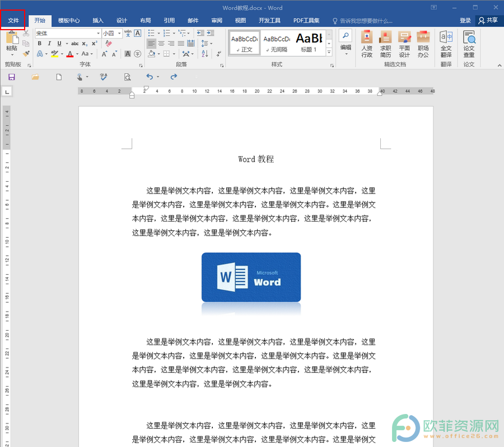Image resolution: width=504 pixels, height=447 pixels.
Task: Cut the selection with the scissors icon
Action: coord(26,34)
